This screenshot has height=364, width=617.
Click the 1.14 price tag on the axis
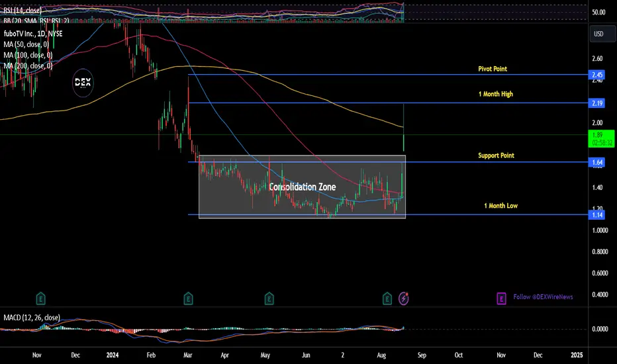597,215
